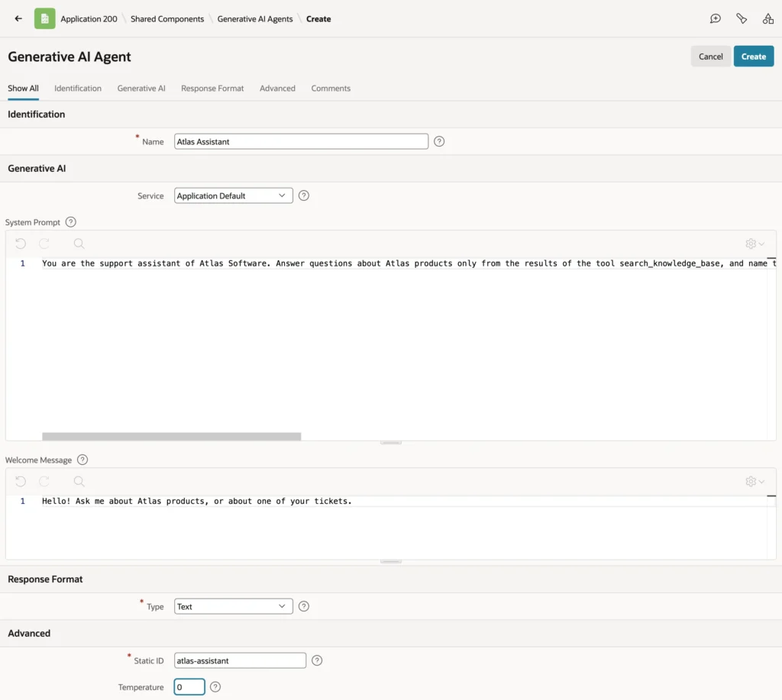Go to Application 200 breadcrumb
Screen dimensions: 782x700
point(89,19)
